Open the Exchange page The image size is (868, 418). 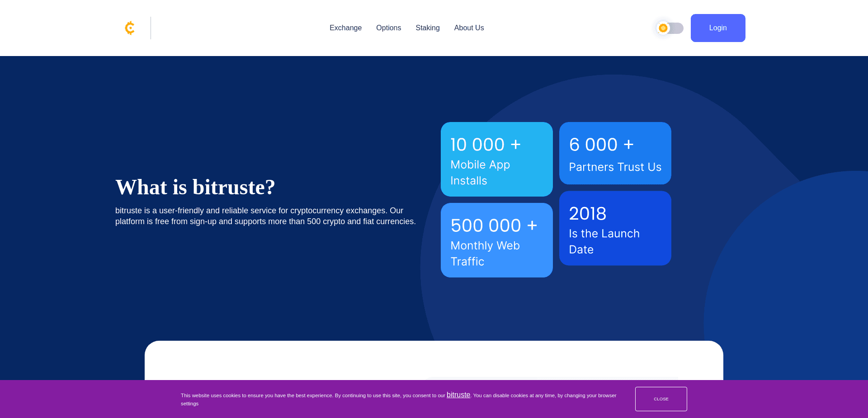click(345, 28)
